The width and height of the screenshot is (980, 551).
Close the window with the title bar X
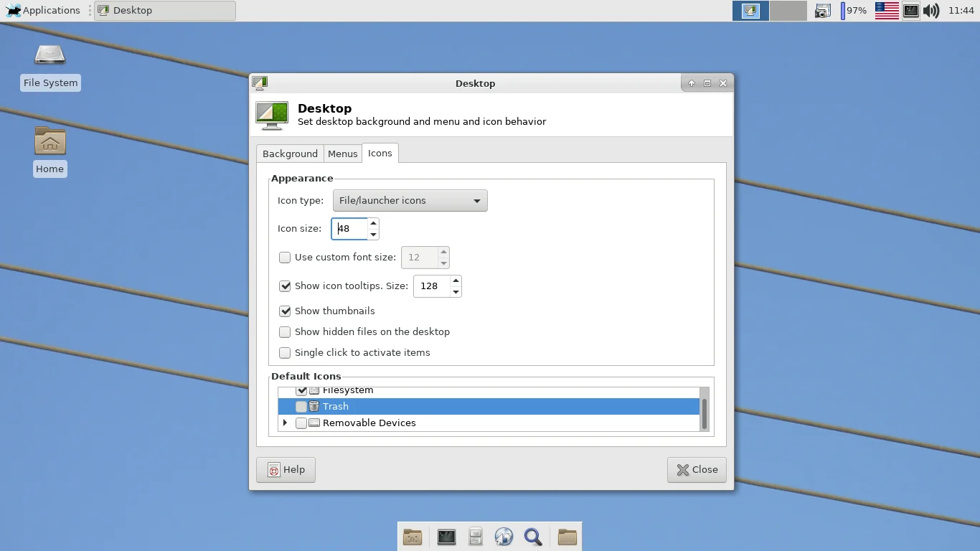point(723,83)
